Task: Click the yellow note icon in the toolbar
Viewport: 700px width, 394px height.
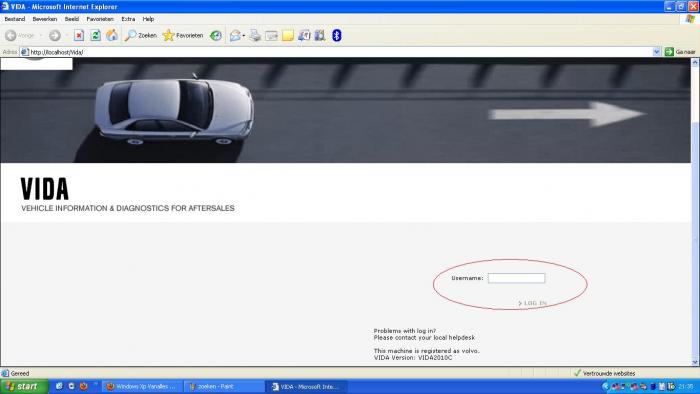Action: coord(288,35)
